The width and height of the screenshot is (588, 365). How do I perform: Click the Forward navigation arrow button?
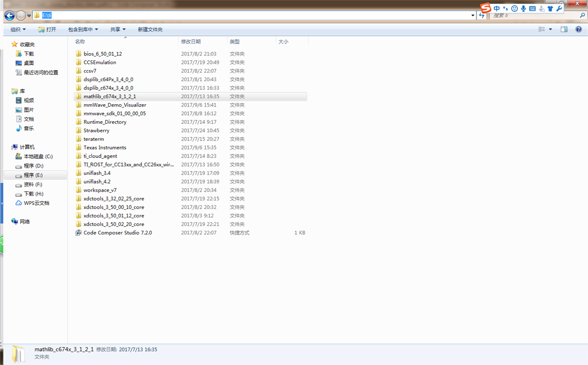21,15
